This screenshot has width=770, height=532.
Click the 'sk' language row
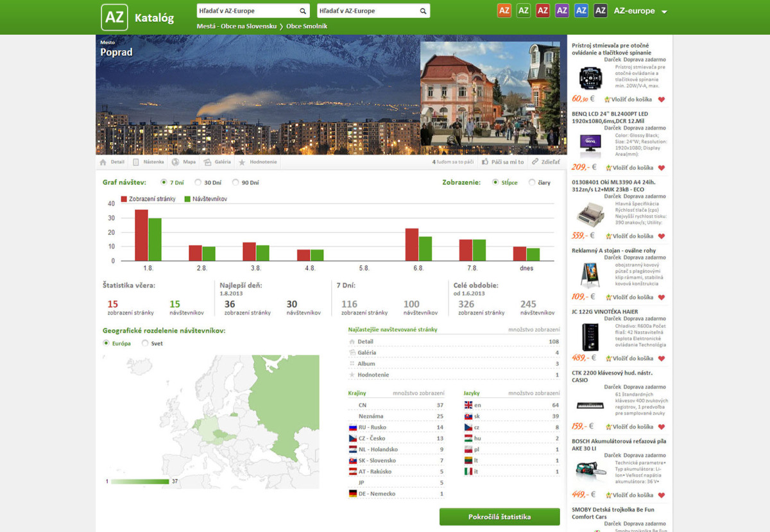pyautogui.click(x=511, y=416)
